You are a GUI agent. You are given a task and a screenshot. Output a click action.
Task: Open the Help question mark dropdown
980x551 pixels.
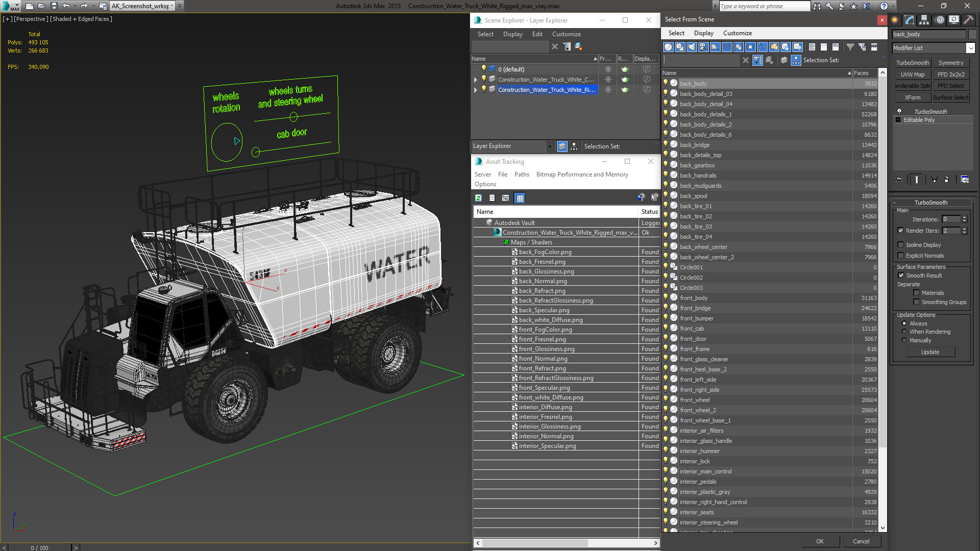coord(892,6)
